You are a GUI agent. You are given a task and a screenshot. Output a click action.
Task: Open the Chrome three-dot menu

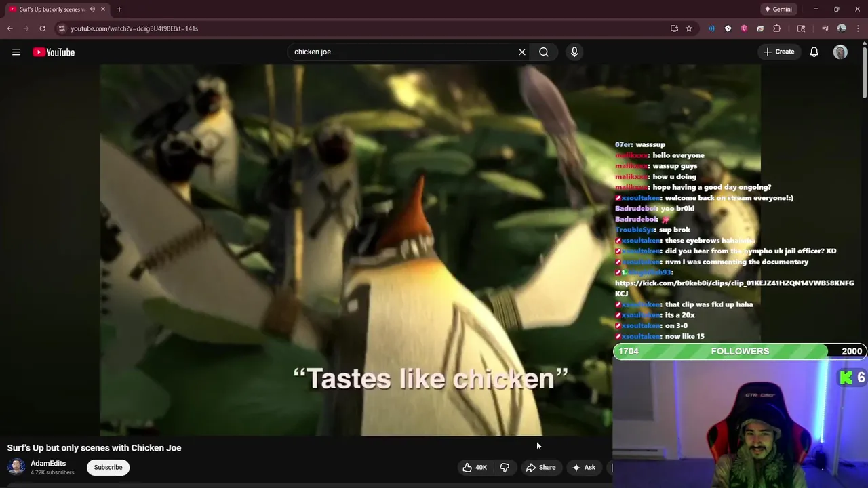point(857,28)
